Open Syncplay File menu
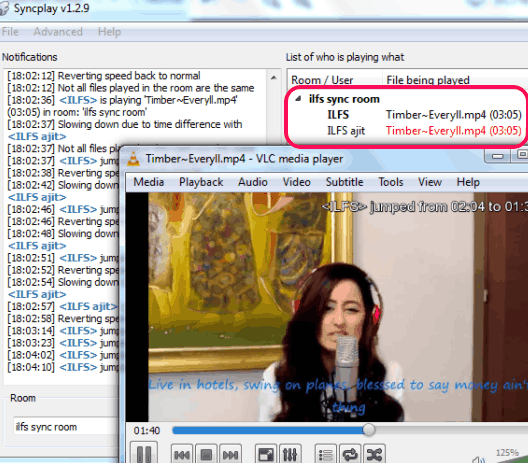 pyautogui.click(x=10, y=32)
